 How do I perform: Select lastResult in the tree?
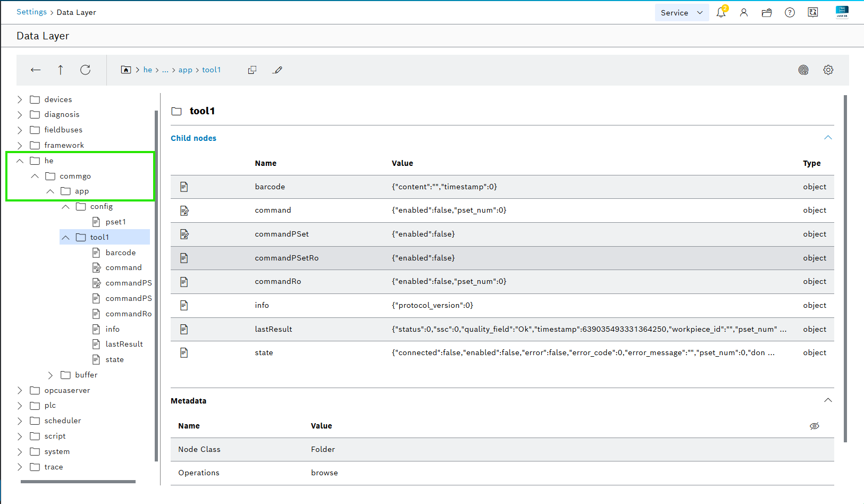tap(124, 344)
